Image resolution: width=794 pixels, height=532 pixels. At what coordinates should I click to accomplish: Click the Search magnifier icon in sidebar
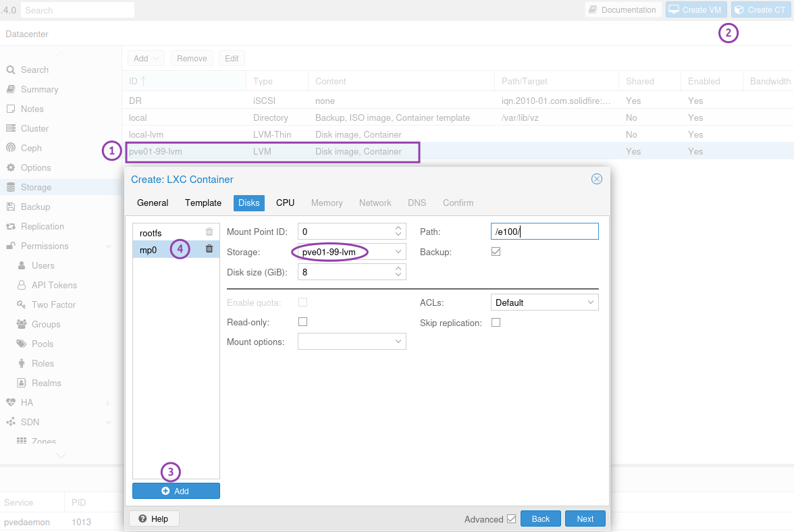click(11, 70)
